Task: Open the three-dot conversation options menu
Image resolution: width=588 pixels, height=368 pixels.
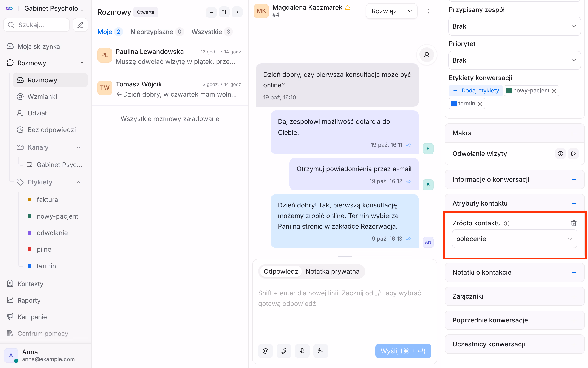Action: (x=428, y=11)
